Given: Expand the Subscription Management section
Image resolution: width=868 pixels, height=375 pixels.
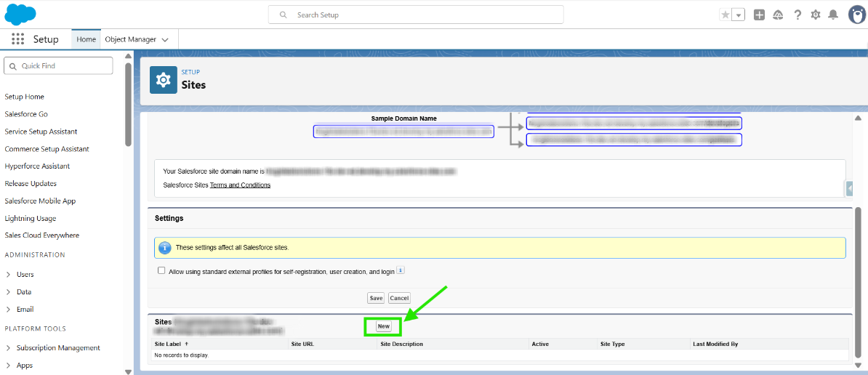Looking at the screenshot, I should point(8,348).
